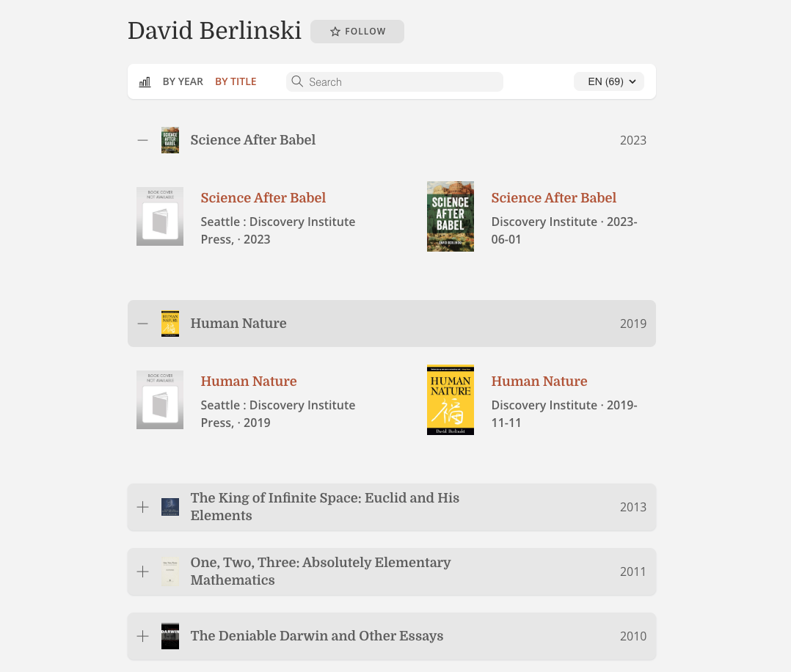This screenshot has height=672, width=791.
Task: Click the Science After Babel thumbnail icon beside 2023
Action: (x=169, y=139)
